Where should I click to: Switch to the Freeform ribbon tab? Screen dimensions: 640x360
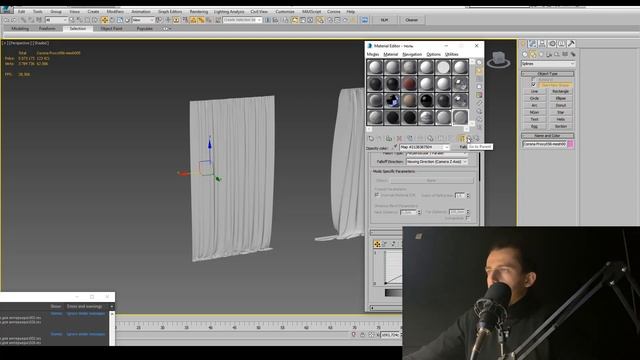(x=47, y=29)
